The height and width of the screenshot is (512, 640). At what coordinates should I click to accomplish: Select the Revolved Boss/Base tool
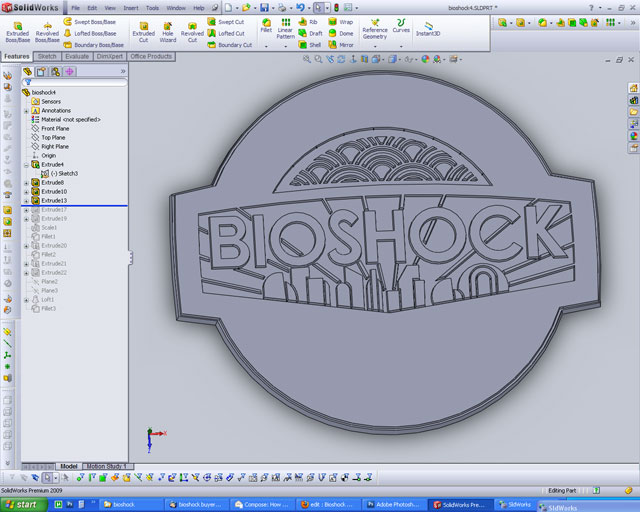point(47,32)
